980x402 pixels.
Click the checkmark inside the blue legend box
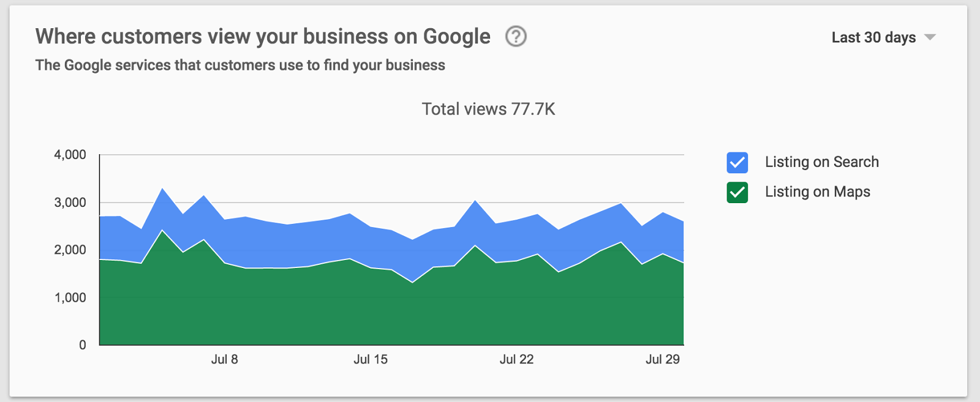[x=737, y=162]
